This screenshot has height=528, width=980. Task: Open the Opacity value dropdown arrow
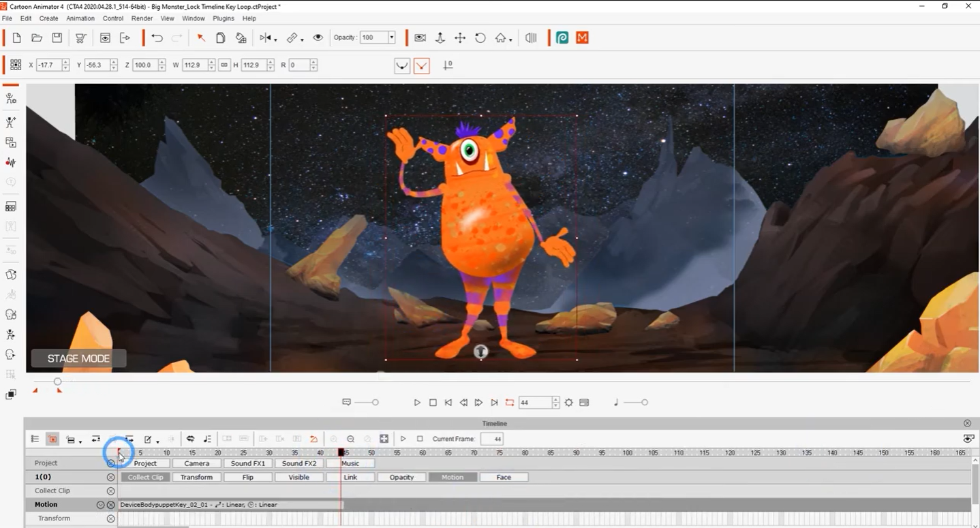[391, 38]
